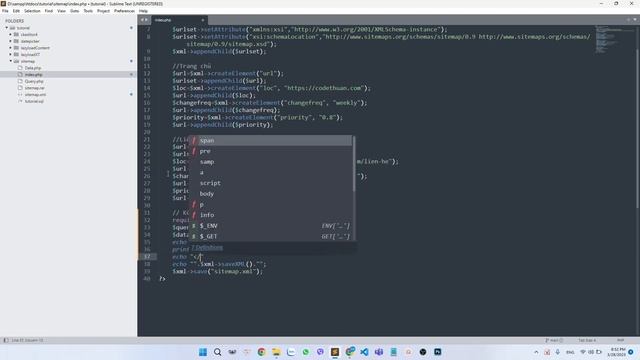Open the Tools menu

click(x=88, y=11)
